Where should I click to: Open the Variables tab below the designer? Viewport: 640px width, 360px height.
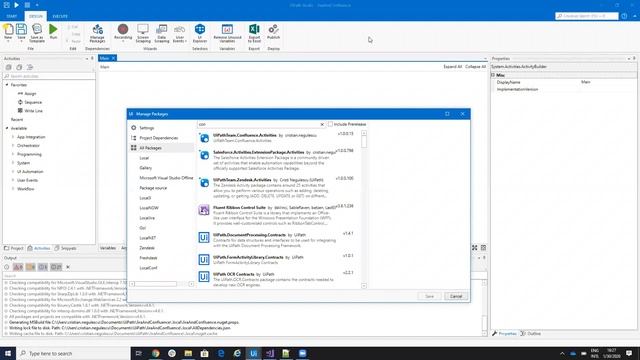coord(108,248)
